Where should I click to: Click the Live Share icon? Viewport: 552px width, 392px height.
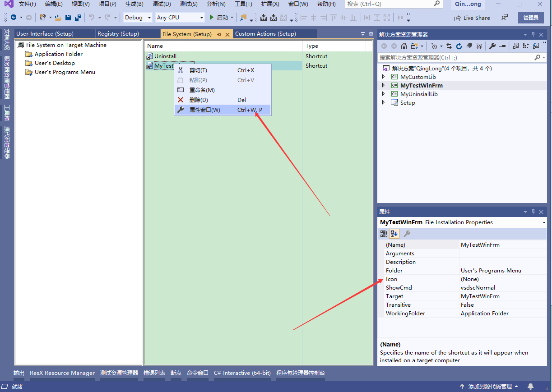coord(473,18)
